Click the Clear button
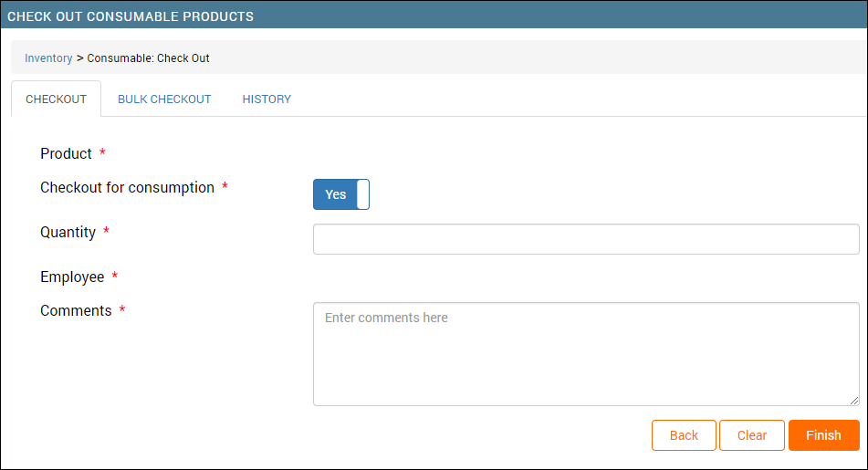868x470 pixels. pyautogui.click(x=752, y=435)
